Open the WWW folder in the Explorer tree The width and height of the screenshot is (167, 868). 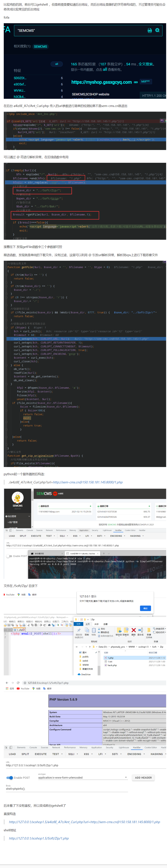(84, 665)
